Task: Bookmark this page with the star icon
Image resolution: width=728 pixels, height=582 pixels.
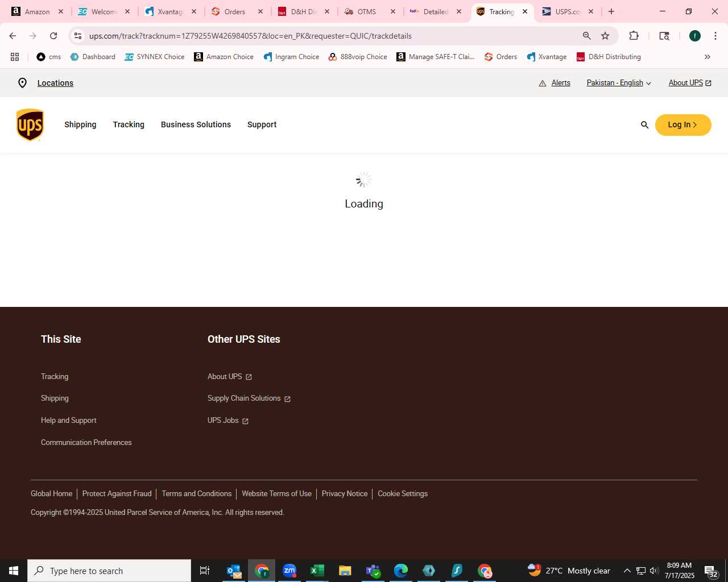Action: click(x=605, y=36)
